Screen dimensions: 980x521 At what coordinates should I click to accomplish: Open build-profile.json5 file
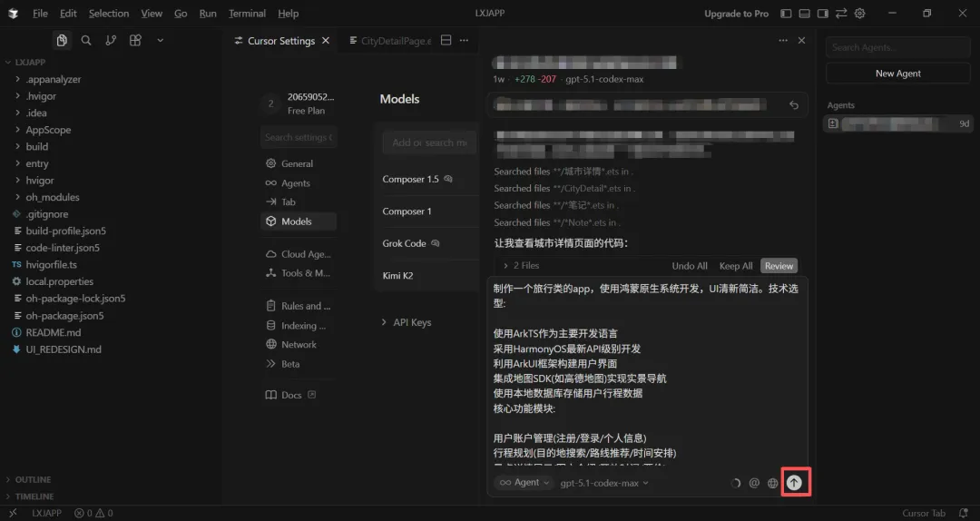point(65,231)
